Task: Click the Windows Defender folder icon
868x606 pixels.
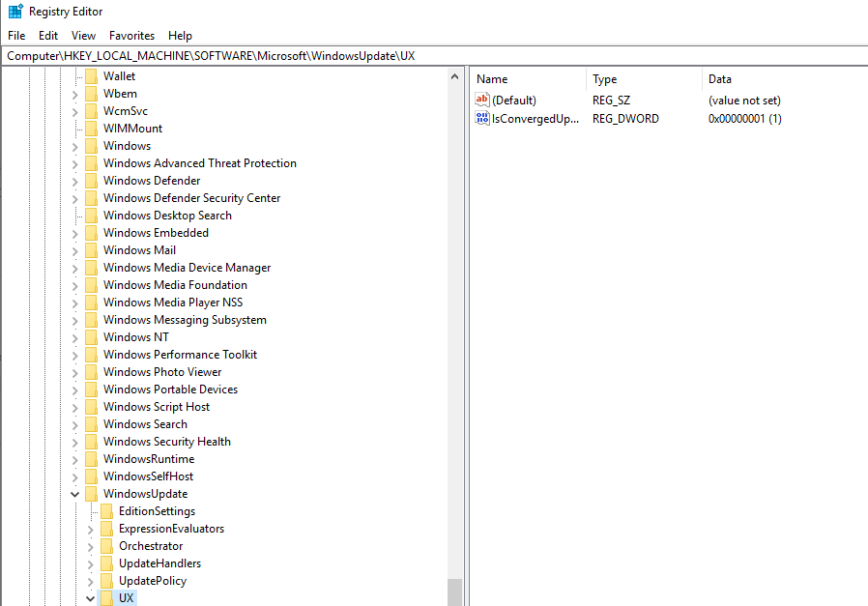Action: pos(91,181)
